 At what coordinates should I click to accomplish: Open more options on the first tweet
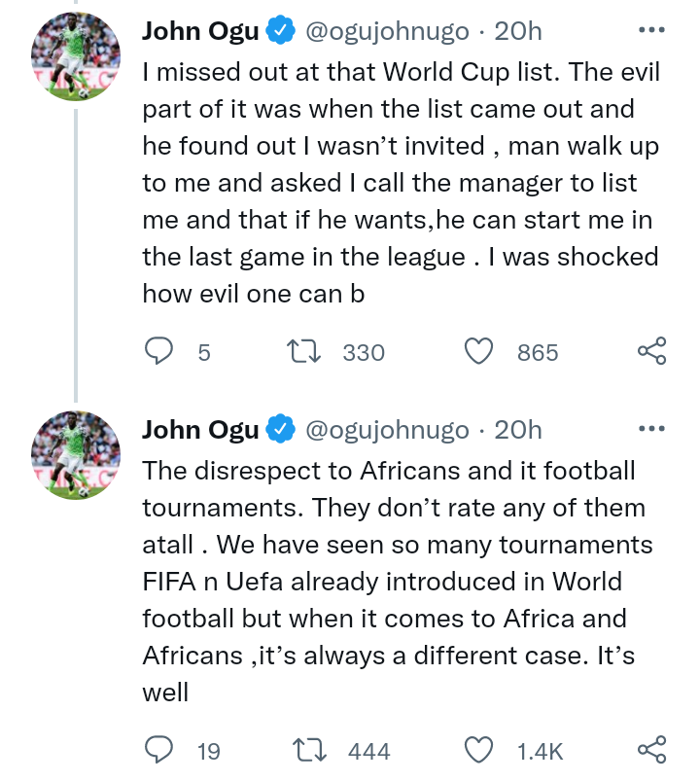(x=651, y=30)
